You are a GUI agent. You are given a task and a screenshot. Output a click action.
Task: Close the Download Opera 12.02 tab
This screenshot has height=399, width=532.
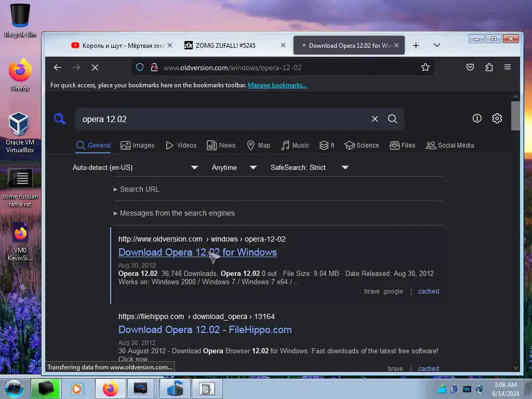click(396, 45)
